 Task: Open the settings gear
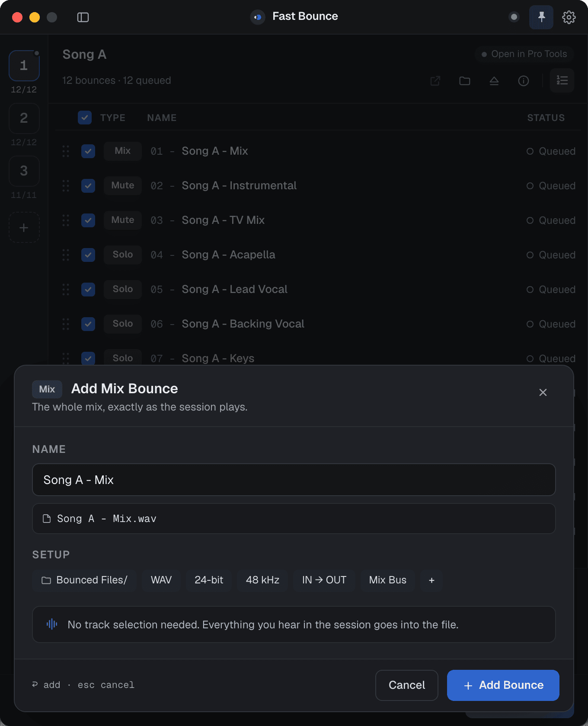pos(569,17)
